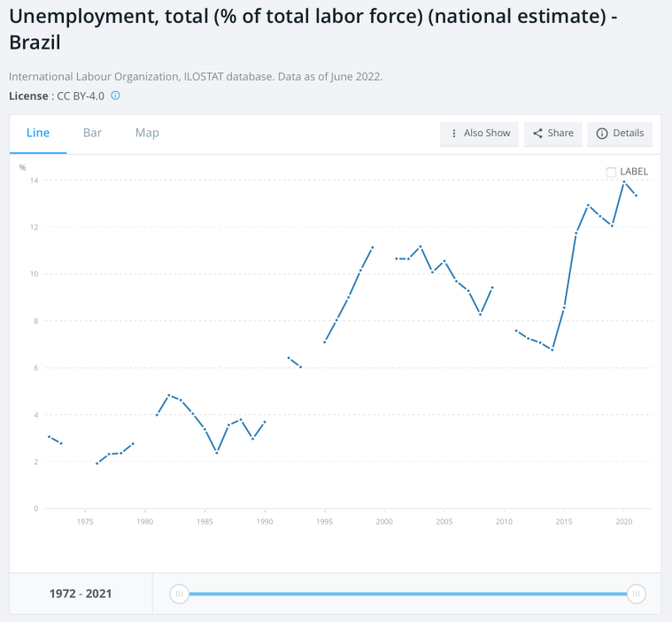This screenshot has width=672, height=622.
Task: Click the 2020 peak data point near 14%
Action: [x=624, y=182]
